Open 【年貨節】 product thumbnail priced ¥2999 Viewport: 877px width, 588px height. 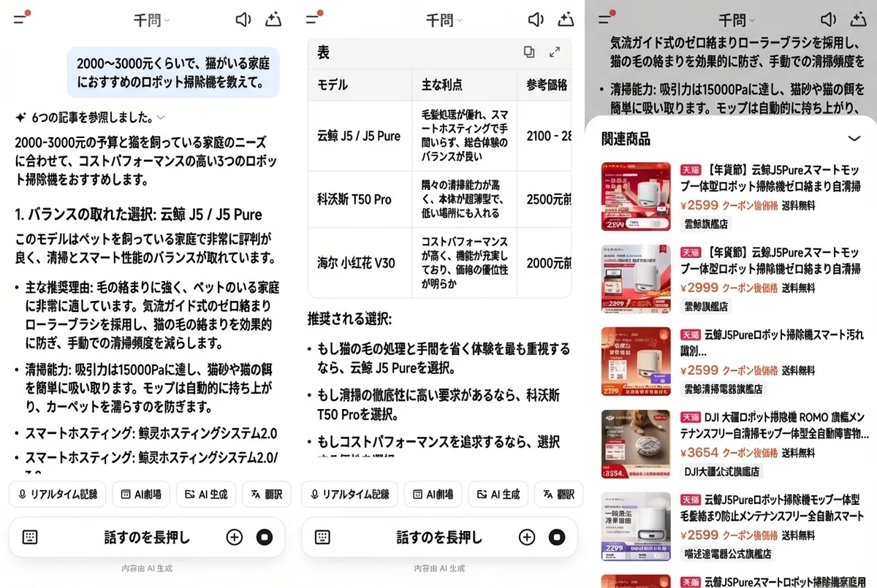coord(636,279)
